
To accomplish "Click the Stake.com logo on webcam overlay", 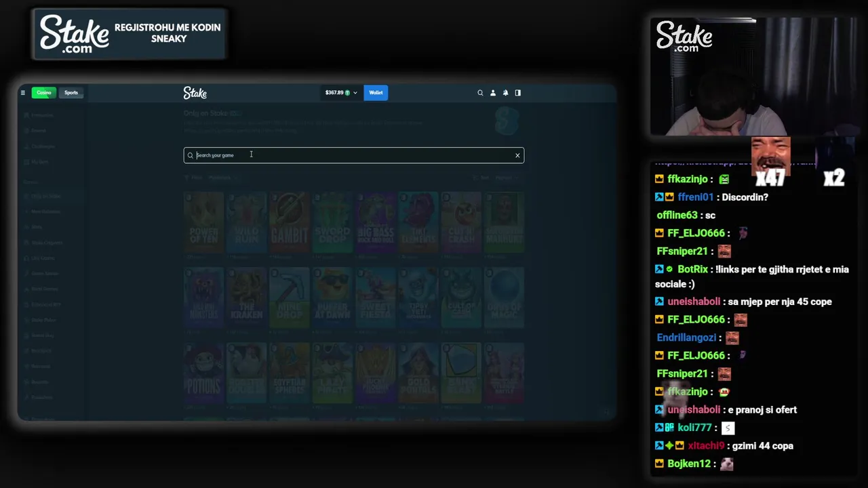I will point(684,36).
